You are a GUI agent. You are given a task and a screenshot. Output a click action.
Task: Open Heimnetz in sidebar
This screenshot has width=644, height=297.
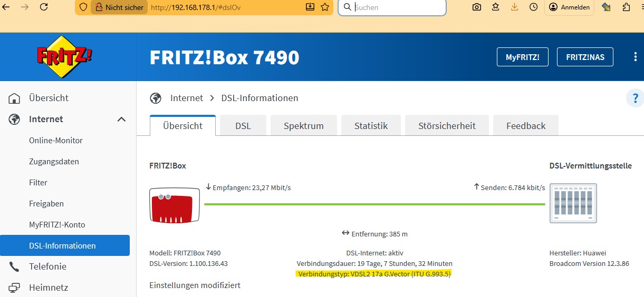[x=49, y=288]
